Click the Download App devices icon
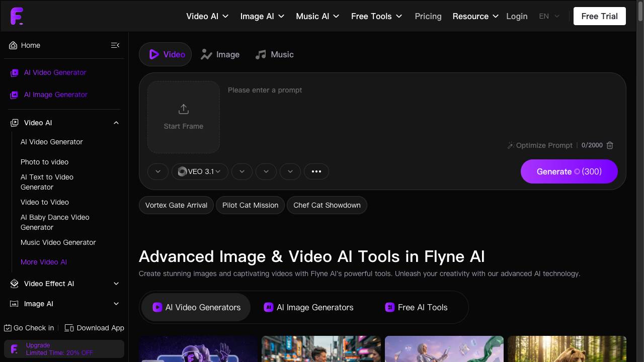Viewport: 644px width, 362px height. pyautogui.click(x=69, y=328)
